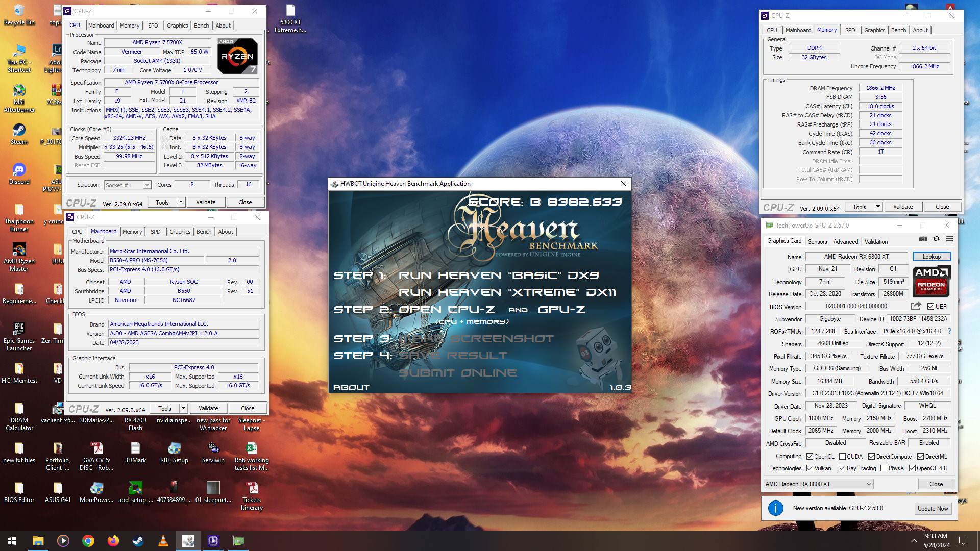Click GPU-Z screenshot camera icon
This screenshot has width=980, height=551.
923,239
